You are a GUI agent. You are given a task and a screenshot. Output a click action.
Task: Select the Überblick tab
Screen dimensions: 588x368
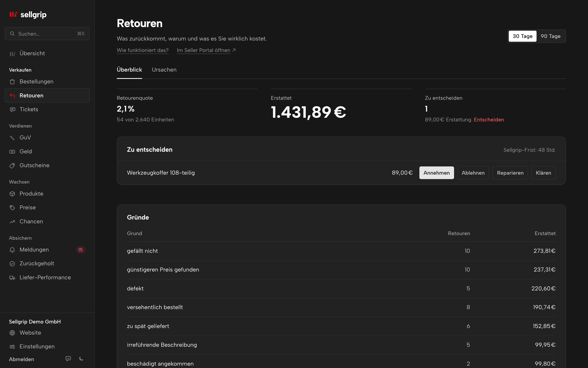tap(129, 70)
